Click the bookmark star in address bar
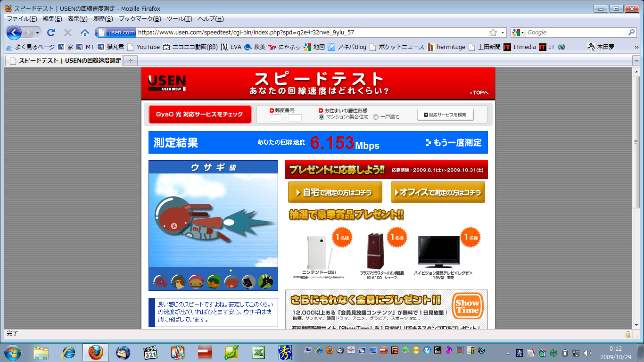 pos(493,33)
